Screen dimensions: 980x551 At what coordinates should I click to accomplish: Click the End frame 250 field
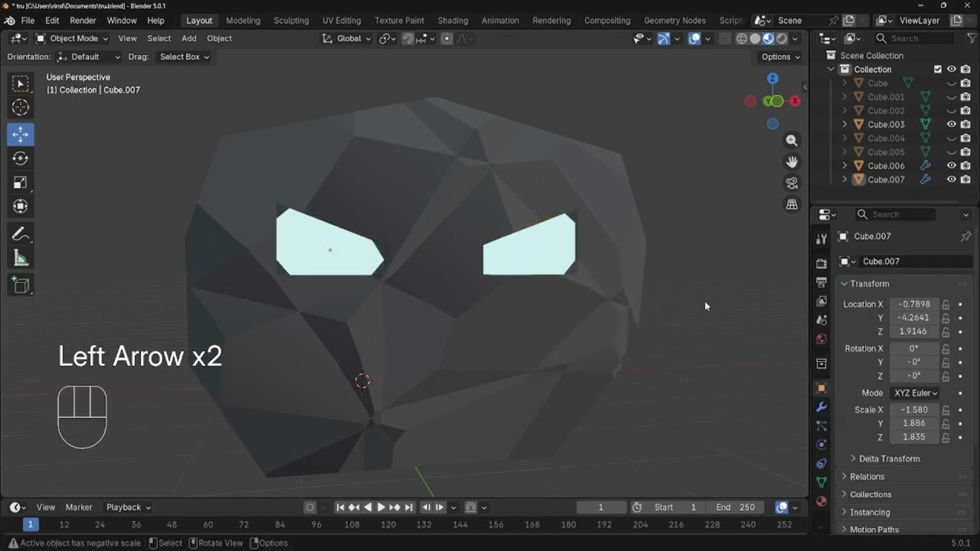[x=735, y=507]
